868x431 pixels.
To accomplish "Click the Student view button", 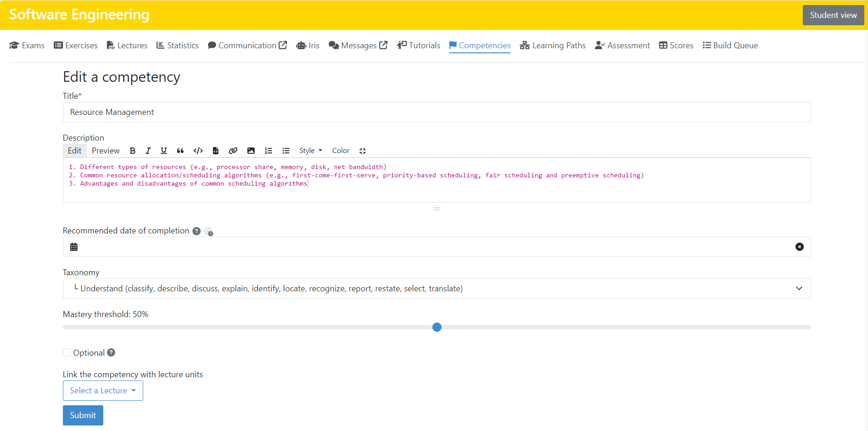I will point(834,15).
